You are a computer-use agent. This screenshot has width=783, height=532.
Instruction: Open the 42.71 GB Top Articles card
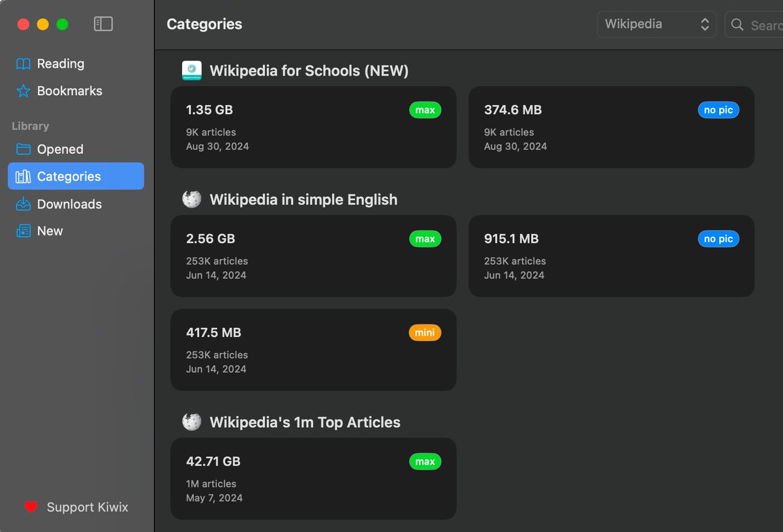tap(313, 479)
